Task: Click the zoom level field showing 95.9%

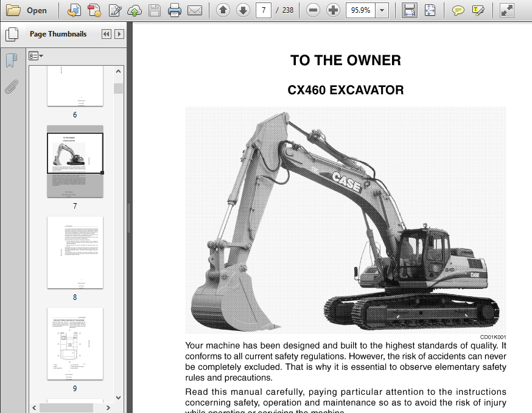Action: 360,10
